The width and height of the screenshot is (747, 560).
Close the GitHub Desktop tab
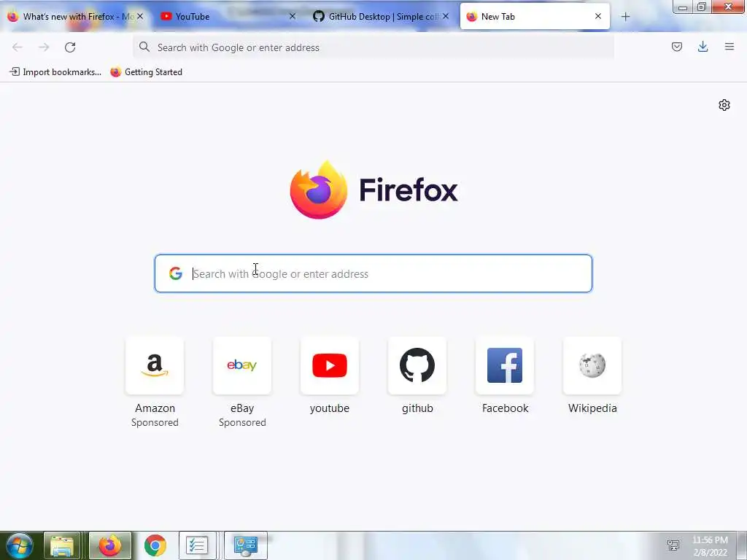pos(446,16)
